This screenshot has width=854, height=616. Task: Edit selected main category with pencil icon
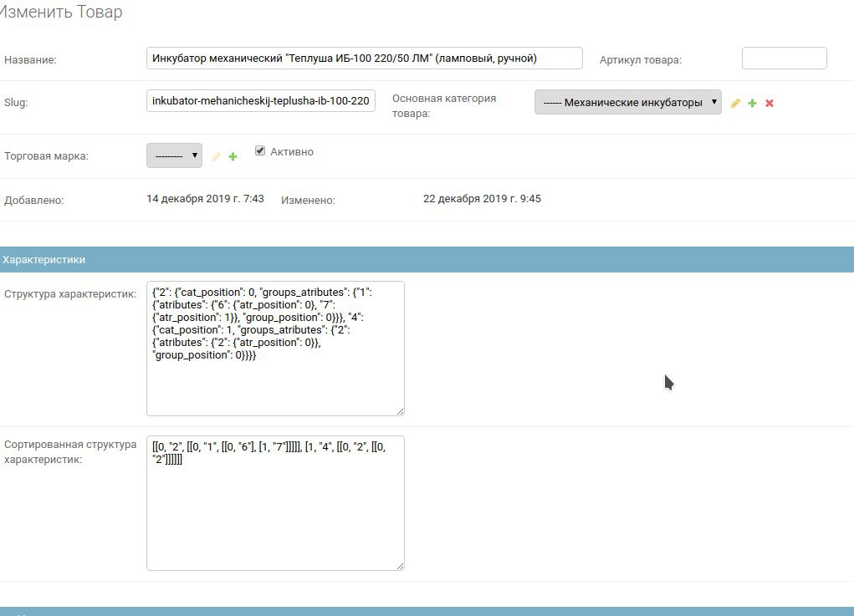tap(735, 103)
